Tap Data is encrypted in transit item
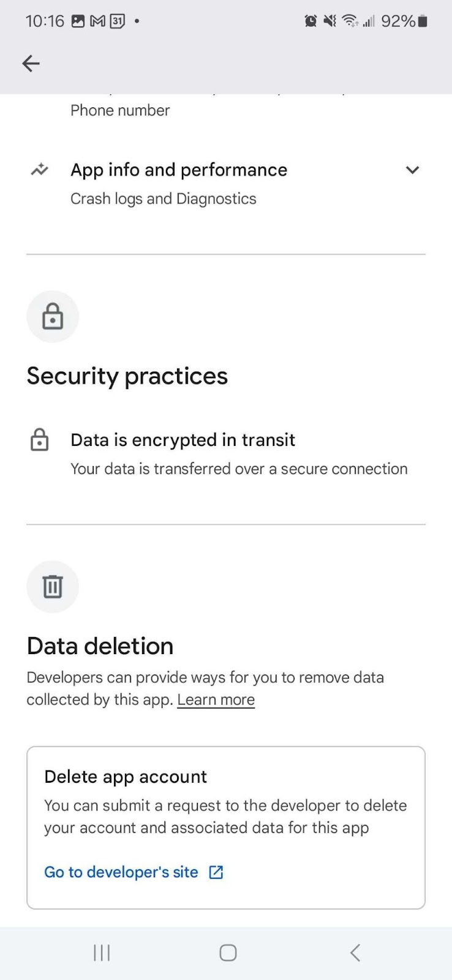 click(x=226, y=453)
